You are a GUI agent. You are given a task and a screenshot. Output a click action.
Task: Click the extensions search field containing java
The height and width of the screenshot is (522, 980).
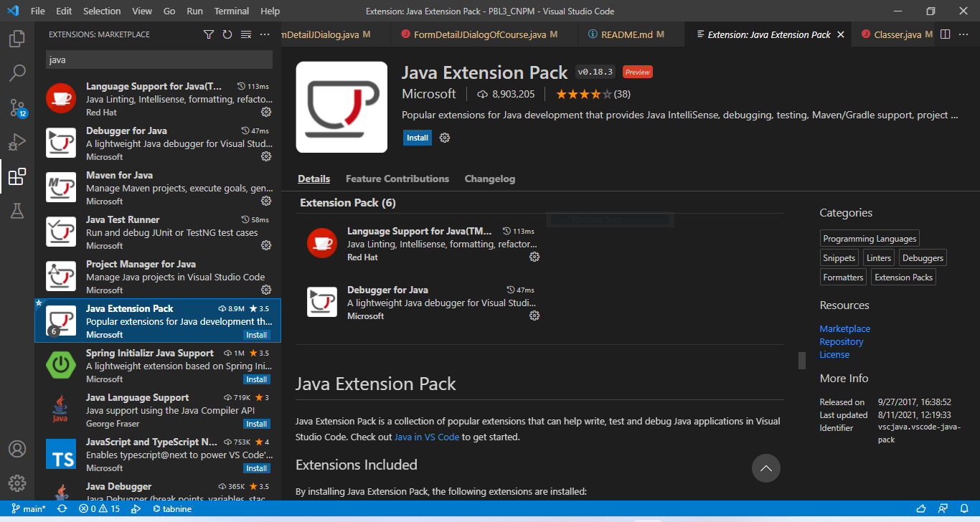click(x=159, y=60)
